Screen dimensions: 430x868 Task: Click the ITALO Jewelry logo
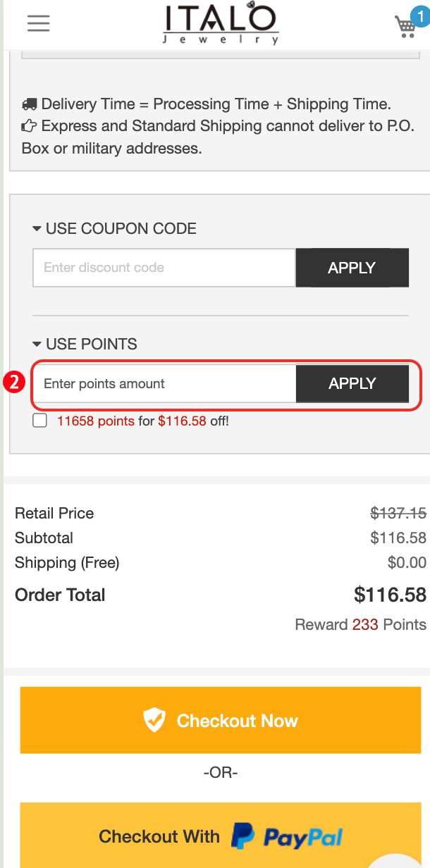tap(221, 25)
